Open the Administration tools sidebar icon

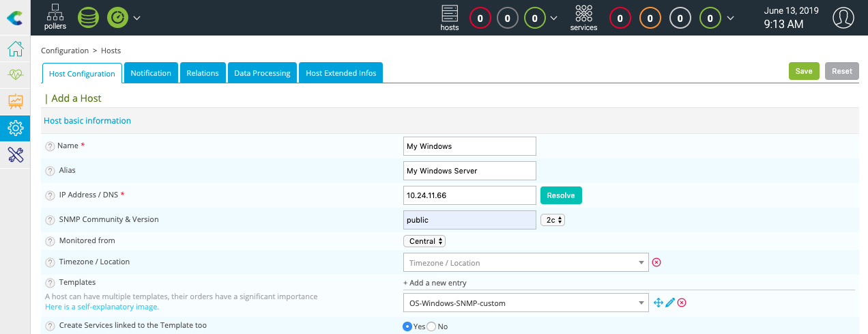(x=15, y=154)
